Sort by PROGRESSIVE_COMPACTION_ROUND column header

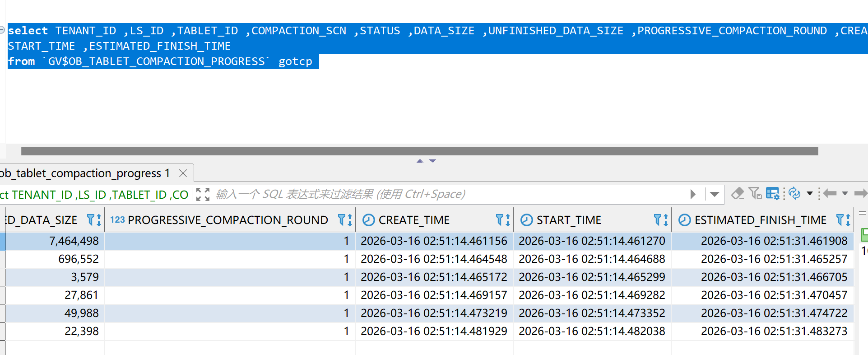(x=227, y=220)
